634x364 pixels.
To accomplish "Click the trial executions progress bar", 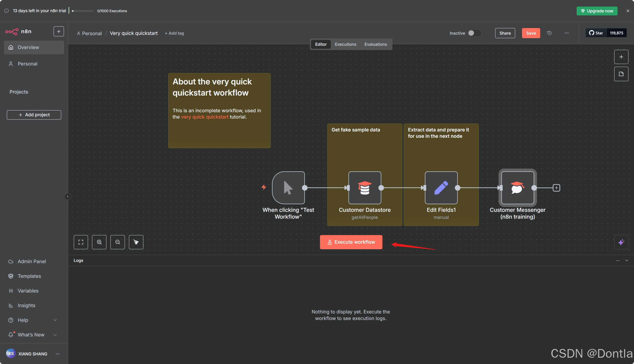I will pos(82,11).
